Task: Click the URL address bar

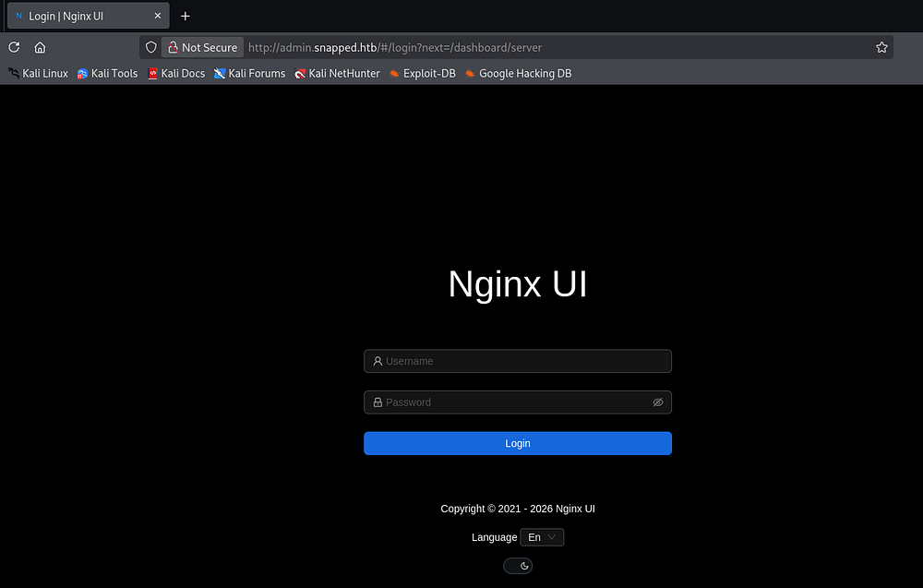Action: (x=554, y=47)
